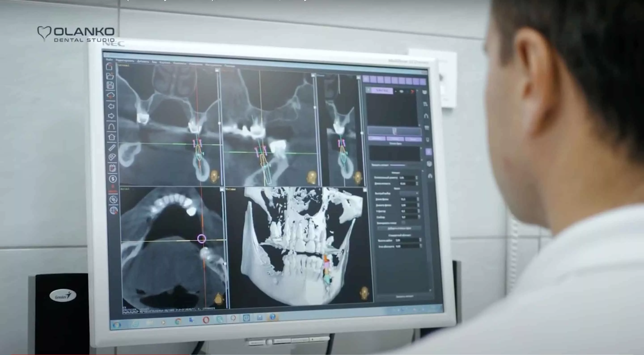644x355 pixels.
Task: Click the globe icon at toolbar bottom
Action: 114,210
